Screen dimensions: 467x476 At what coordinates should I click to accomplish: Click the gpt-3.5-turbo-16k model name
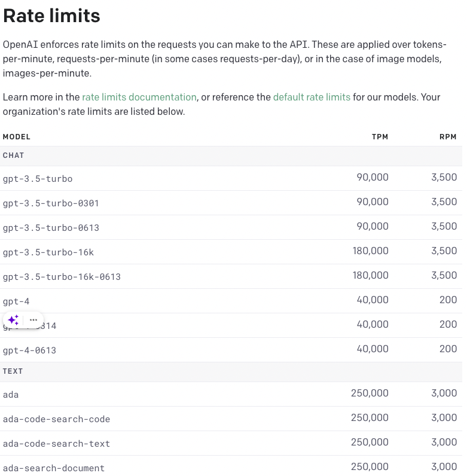[48, 252]
